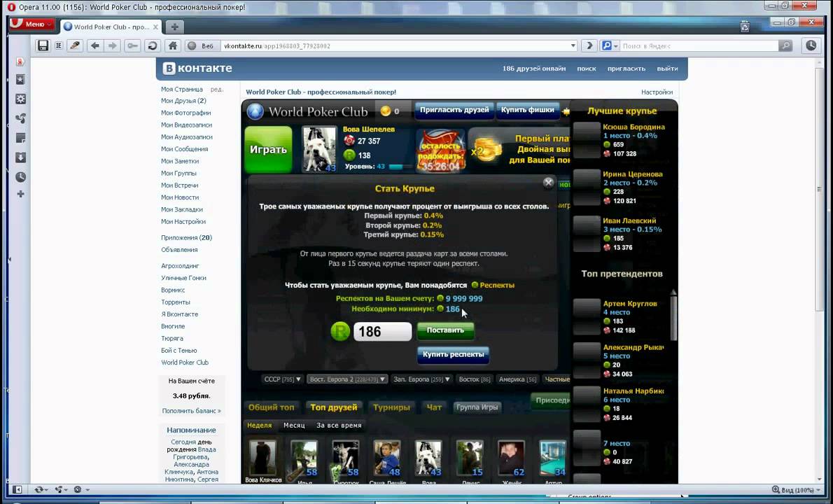Open the Yandex panel in sidebar
The image size is (833, 504).
click(x=20, y=62)
